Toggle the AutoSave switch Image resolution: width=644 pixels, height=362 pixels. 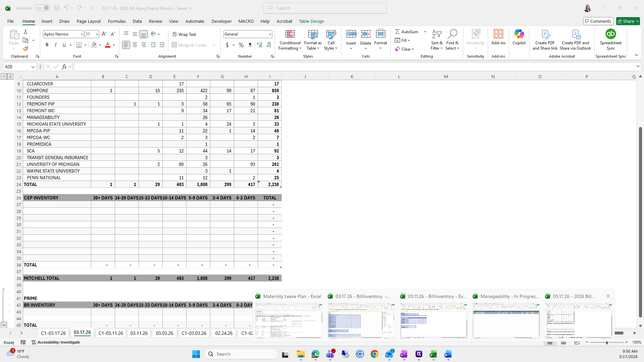tap(42, 8)
